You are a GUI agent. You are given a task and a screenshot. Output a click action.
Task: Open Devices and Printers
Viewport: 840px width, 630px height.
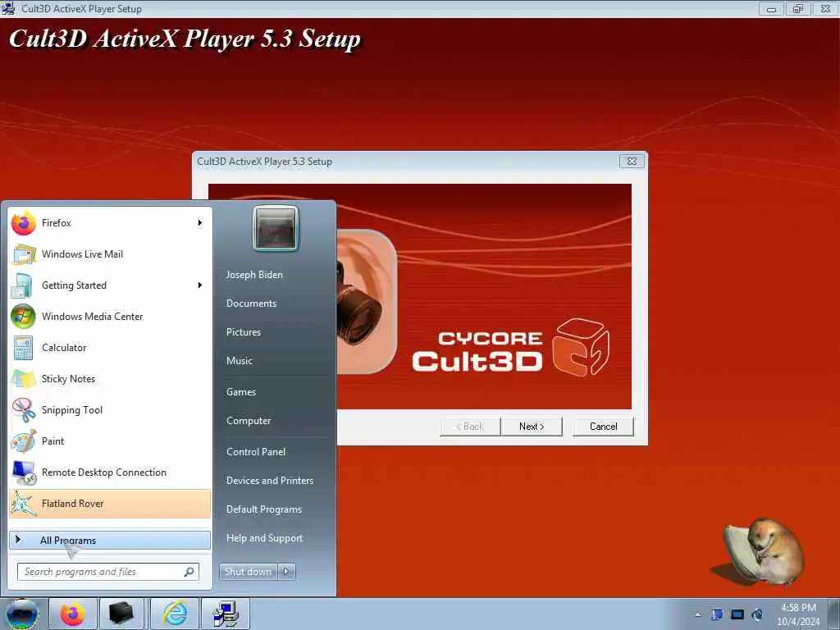(x=269, y=481)
